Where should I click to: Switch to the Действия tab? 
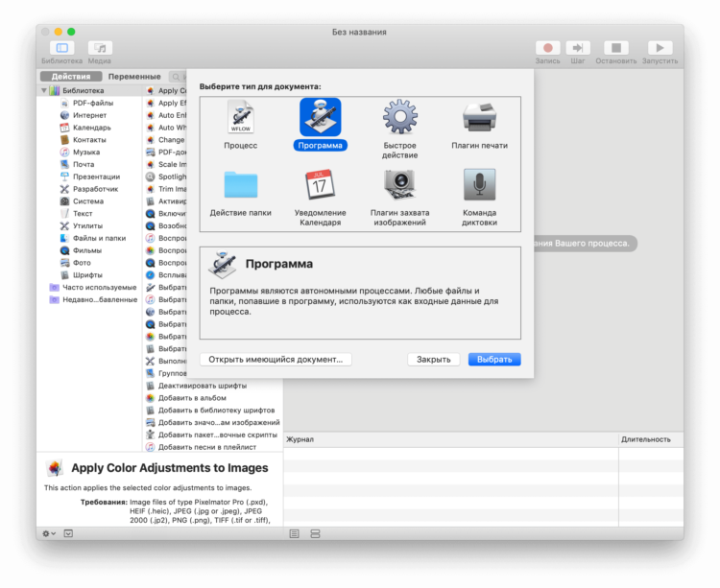tap(71, 77)
